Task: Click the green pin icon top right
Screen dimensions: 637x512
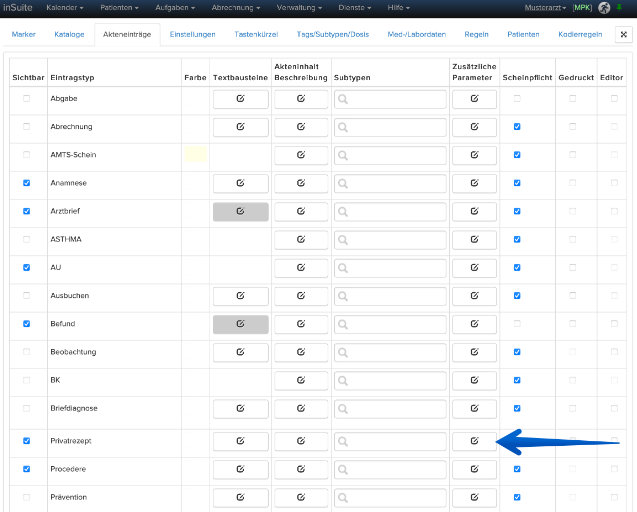Action: [x=620, y=7]
